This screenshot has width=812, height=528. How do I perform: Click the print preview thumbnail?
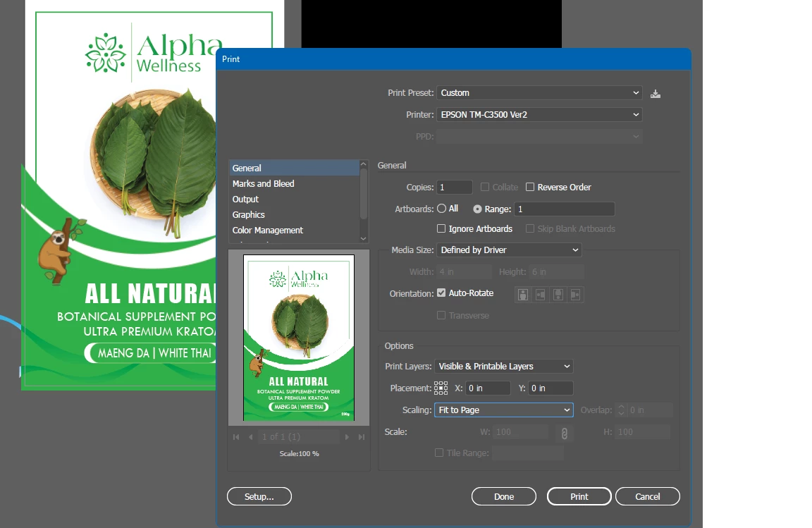click(299, 338)
